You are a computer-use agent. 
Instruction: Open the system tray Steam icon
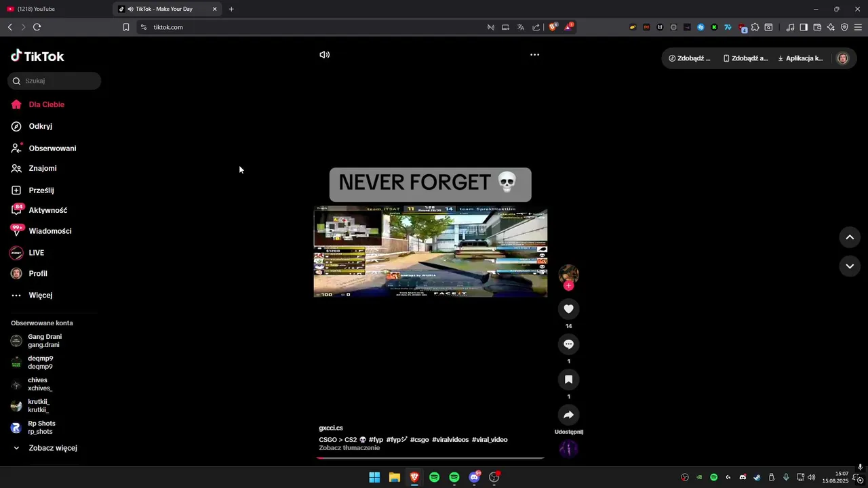pyautogui.click(x=757, y=477)
